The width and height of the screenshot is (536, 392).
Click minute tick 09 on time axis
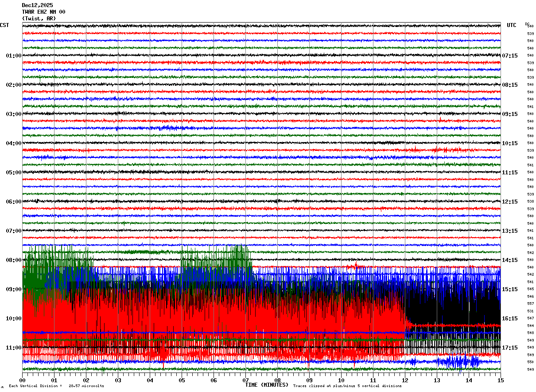[309, 380]
